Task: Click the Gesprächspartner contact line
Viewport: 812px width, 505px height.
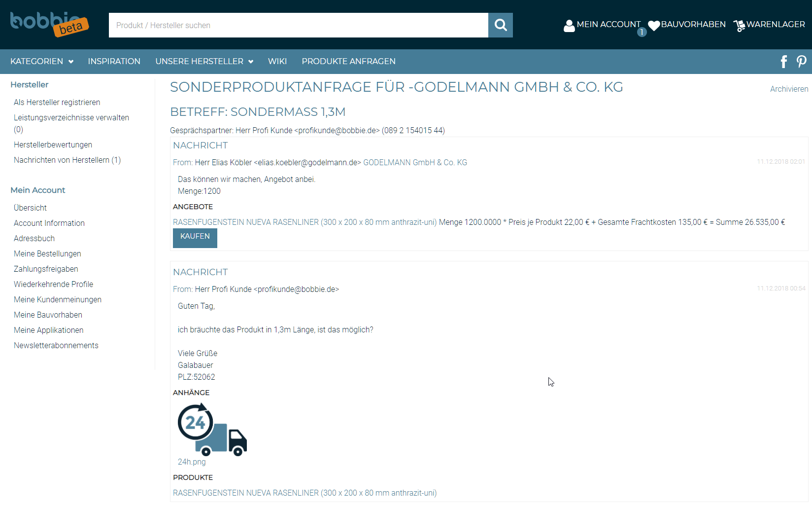Action: pyautogui.click(x=307, y=130)
